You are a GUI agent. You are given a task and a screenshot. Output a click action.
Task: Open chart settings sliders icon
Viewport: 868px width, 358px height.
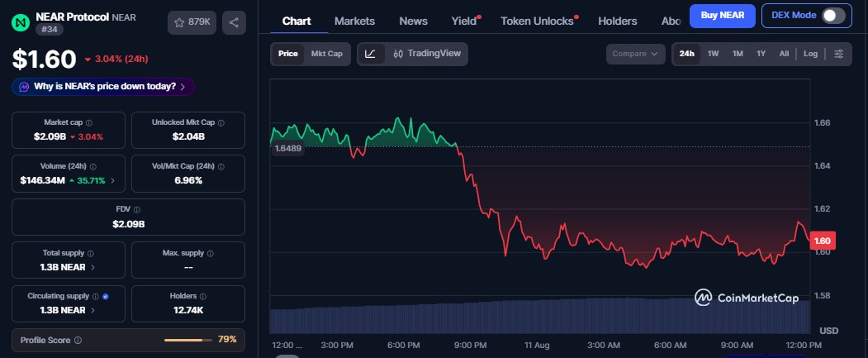pos(838,54)
